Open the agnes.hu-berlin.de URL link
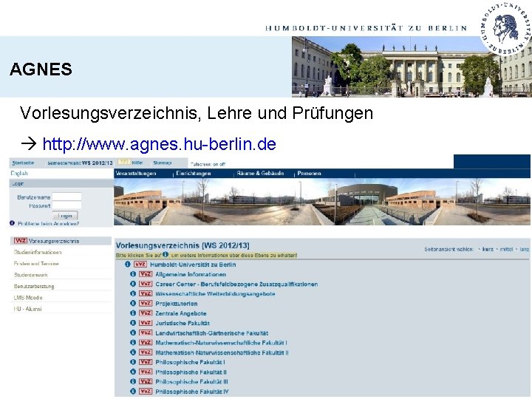The height and width of the screenshot is (399, 532). pos(159,144)
